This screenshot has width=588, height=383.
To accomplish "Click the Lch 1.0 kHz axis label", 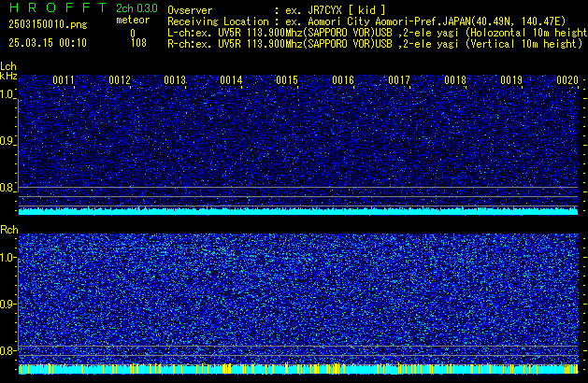I will pyautogui.click(x=7, y=94).
